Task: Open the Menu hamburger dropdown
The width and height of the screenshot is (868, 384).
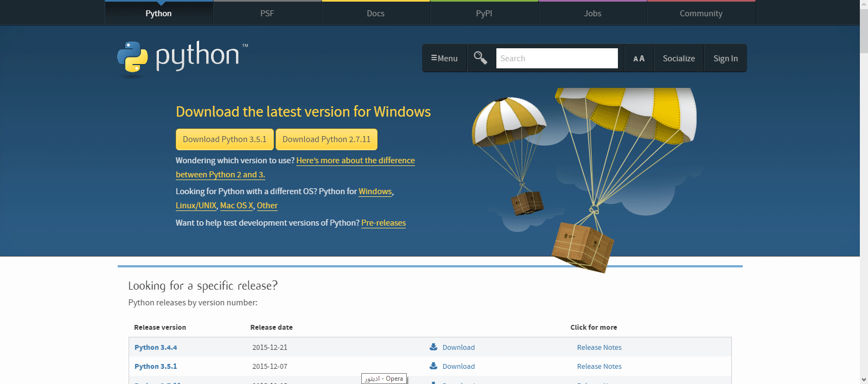Action: point(444,59)
